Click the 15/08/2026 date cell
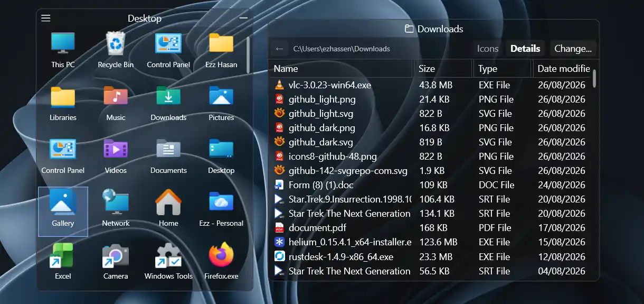This screenshot has height=304, width=644. tap(562, 242)
